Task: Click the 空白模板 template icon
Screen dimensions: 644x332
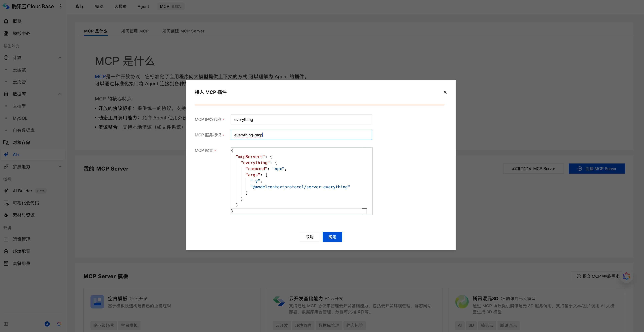Action: click(x=97, y=302)
